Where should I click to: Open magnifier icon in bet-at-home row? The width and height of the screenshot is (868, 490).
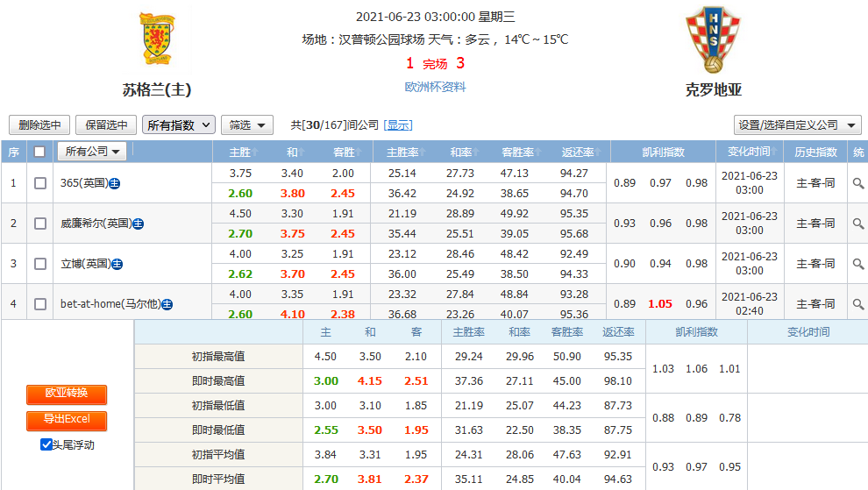[858, 304]
